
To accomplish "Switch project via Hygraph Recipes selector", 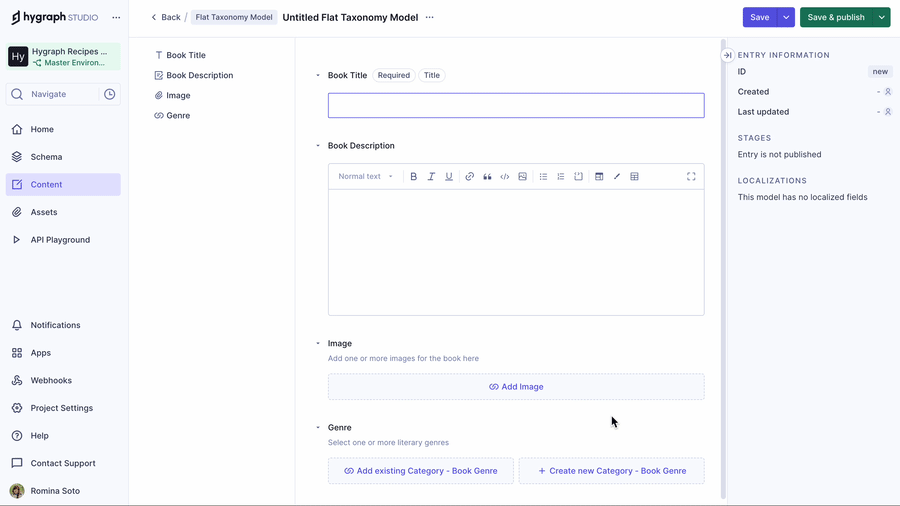I will (63, 56).
